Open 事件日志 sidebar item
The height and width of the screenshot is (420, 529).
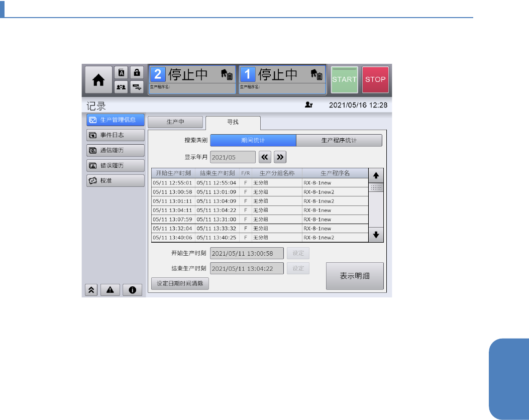coord(116,135)
